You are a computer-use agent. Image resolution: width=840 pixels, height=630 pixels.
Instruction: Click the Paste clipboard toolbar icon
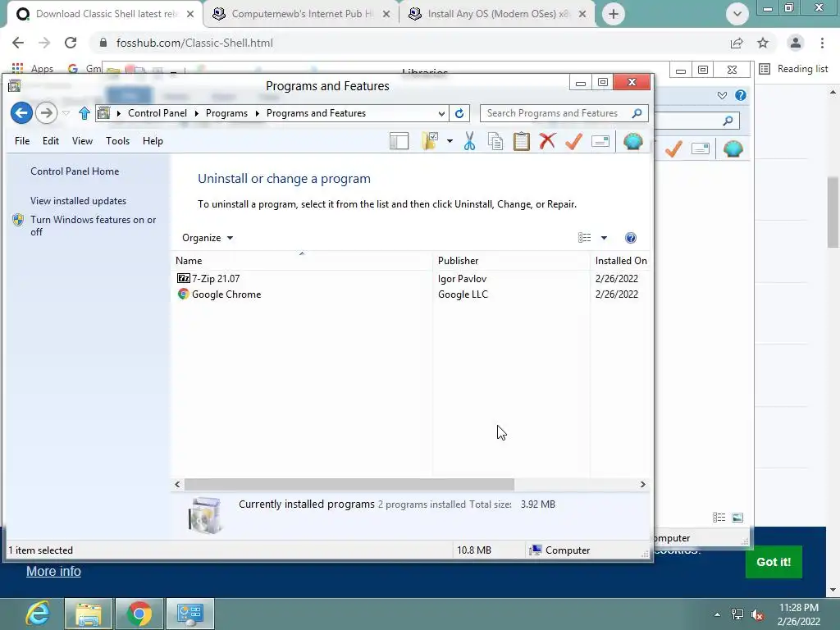(x=521, y=141)
